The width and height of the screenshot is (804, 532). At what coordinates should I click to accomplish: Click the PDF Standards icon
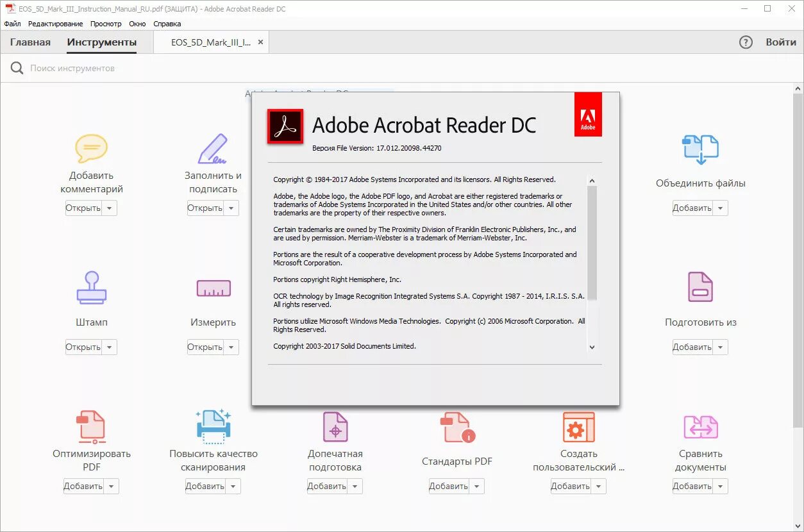click(x=457, y=428)
